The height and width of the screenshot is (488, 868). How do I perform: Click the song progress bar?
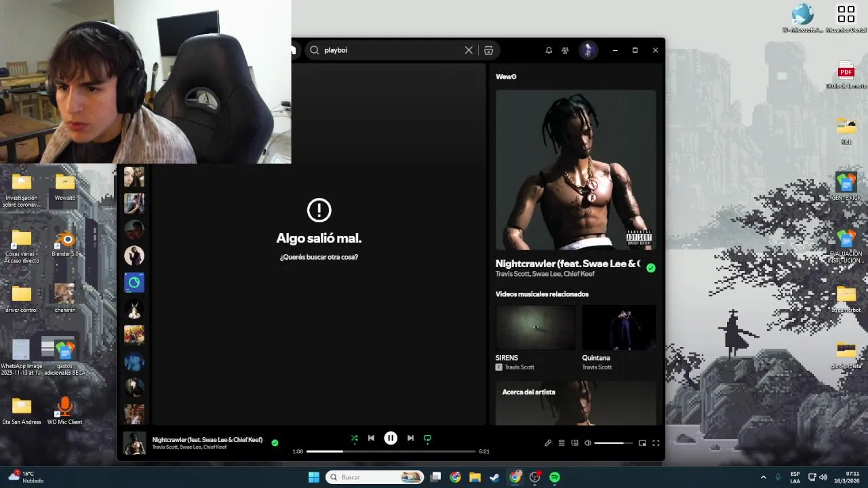coord(391,451)
